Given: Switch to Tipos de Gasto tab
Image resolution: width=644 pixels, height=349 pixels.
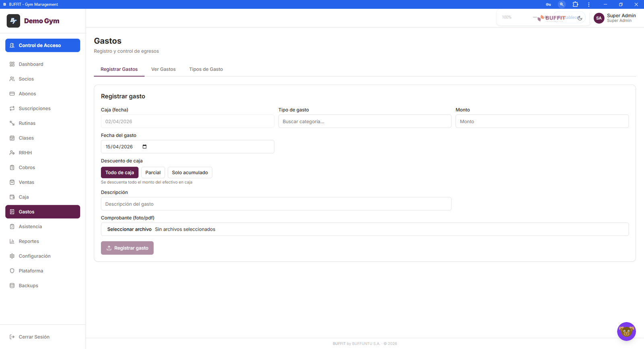Looking at the screenshot, I should [x=206, y=69].
